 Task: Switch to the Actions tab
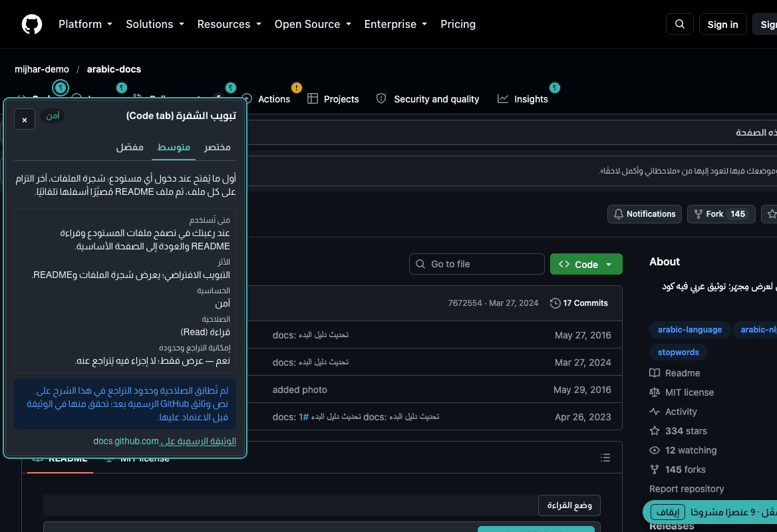point(267,99)
